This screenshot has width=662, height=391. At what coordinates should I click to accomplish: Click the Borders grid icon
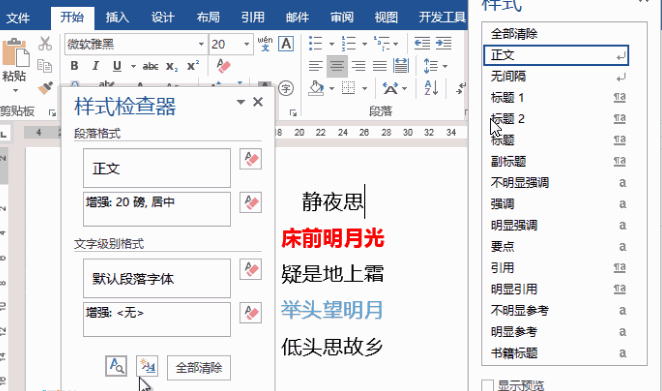coord(348,88)
